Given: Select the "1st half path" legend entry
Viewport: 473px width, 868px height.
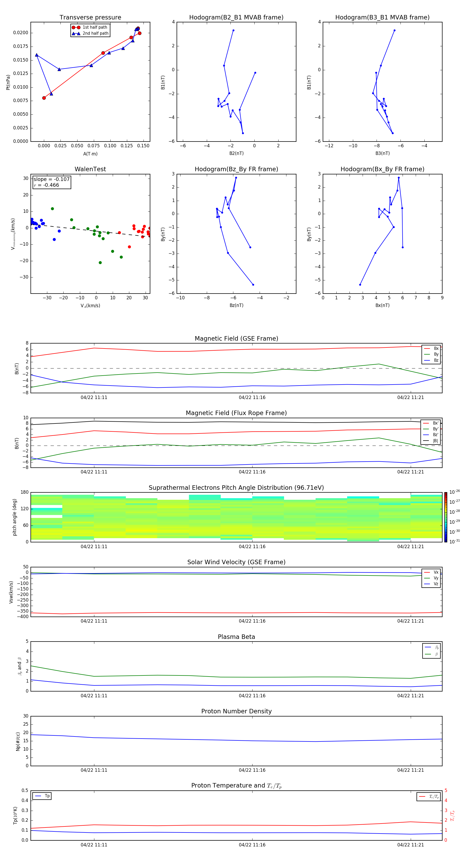Looking at the screenshot, I should 90,27.
